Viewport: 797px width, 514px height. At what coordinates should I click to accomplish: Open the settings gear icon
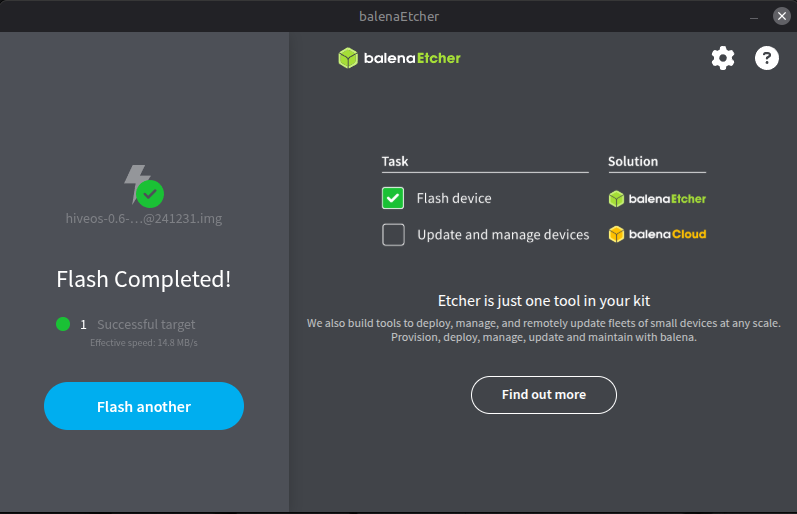(x=722, y=58)
